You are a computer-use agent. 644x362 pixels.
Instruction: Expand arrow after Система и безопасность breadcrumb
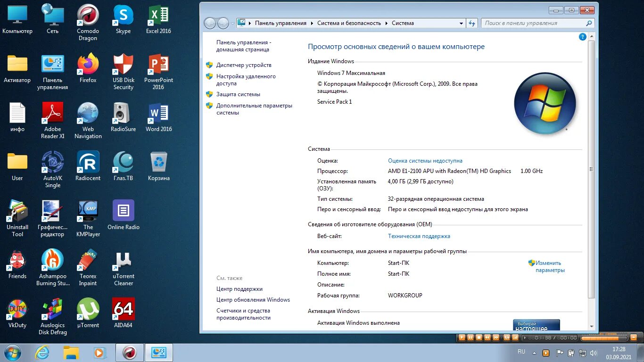click(386, 23)
